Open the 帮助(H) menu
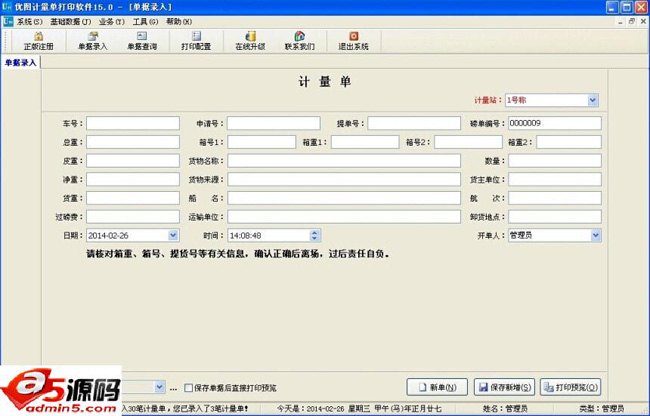This screenshot has height=416, width=650. tap(179, 22)
